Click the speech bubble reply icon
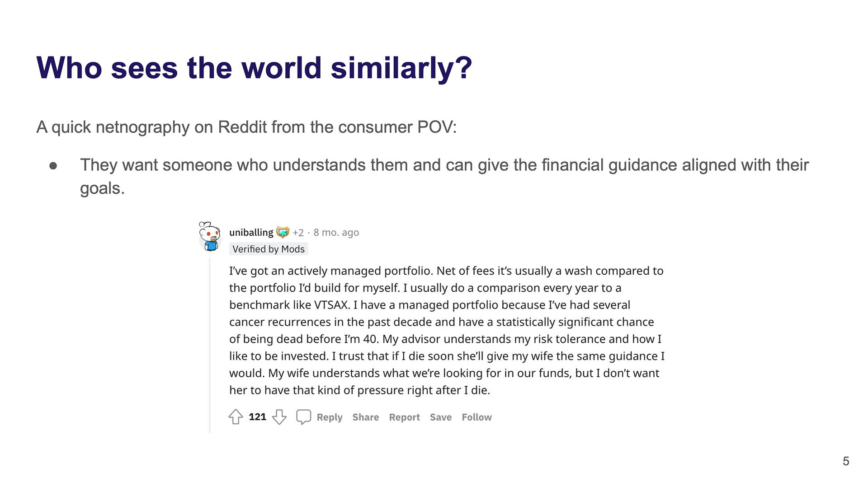Image resolution: width=868 pixels, height=486 pixels. click(303, 416)
